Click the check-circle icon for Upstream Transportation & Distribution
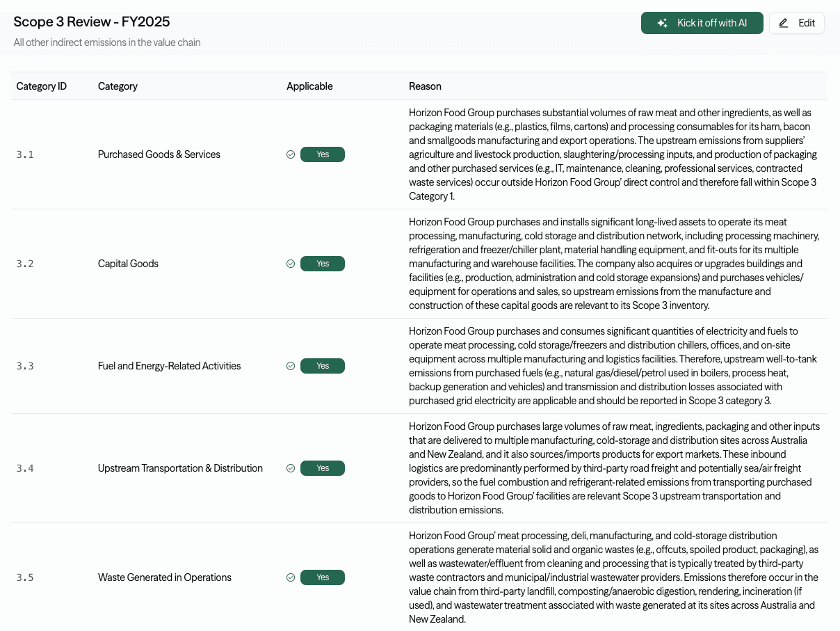 click(291, 468)
